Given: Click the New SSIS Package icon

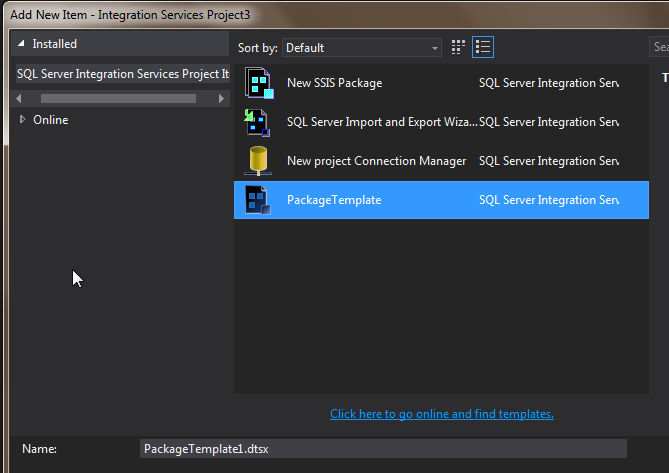Looking at the screenshot, I should tap(258, 83).
